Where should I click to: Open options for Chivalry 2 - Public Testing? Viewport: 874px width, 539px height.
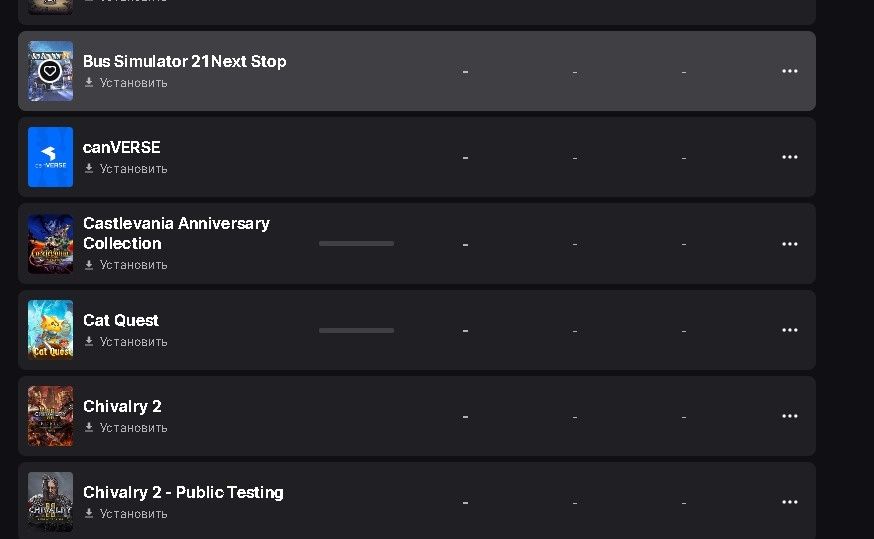[x=789, y=502]
